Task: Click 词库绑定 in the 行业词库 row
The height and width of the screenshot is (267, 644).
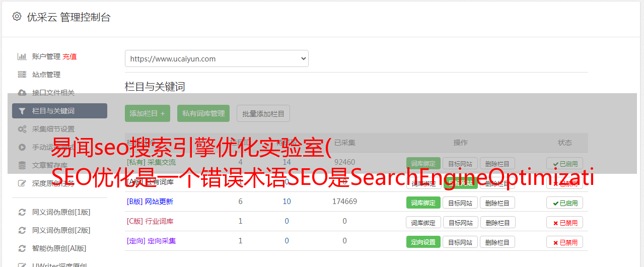Action: (x=423, y=222)
